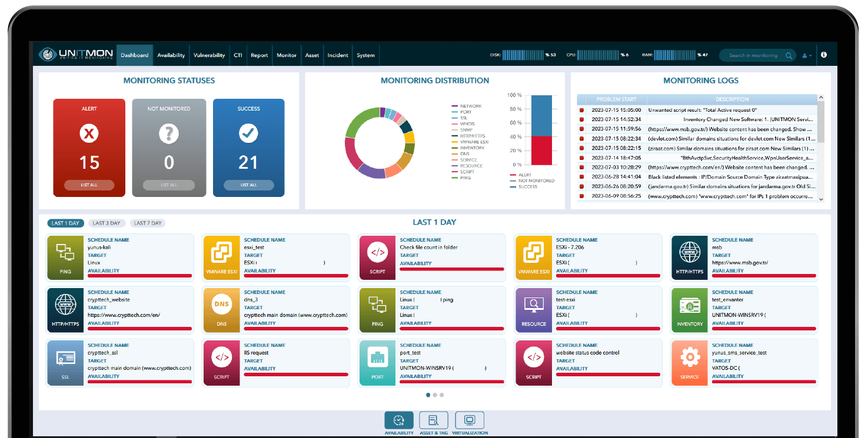Click the CPU usage meter
This screenshot has width=868, height=438.
[597, 55]
